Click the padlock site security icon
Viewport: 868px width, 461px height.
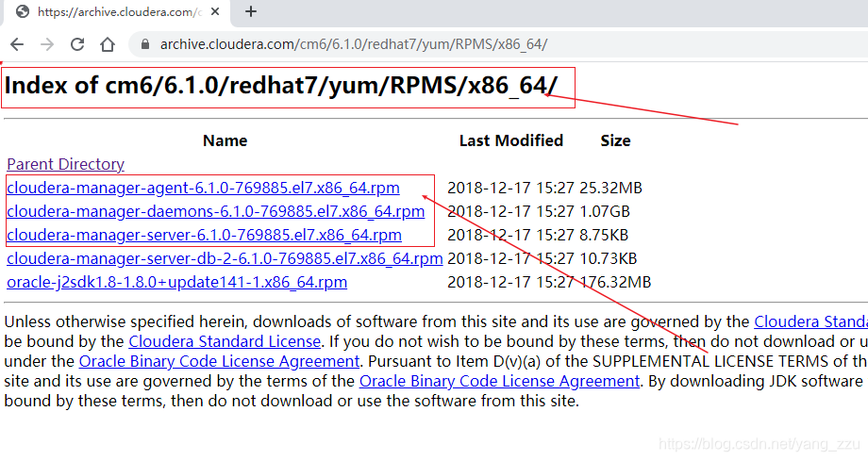(x=145, y=44)
